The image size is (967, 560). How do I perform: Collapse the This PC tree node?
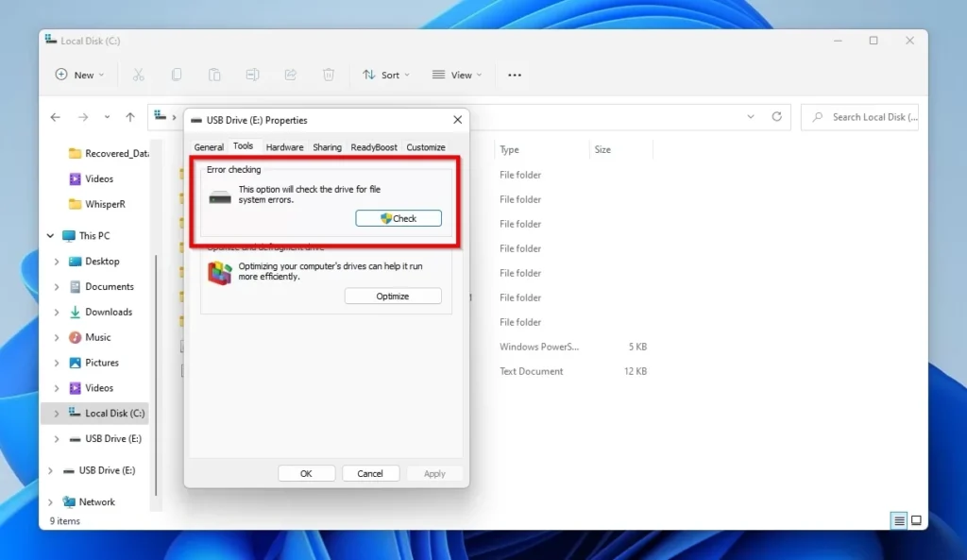click(50, 236)
